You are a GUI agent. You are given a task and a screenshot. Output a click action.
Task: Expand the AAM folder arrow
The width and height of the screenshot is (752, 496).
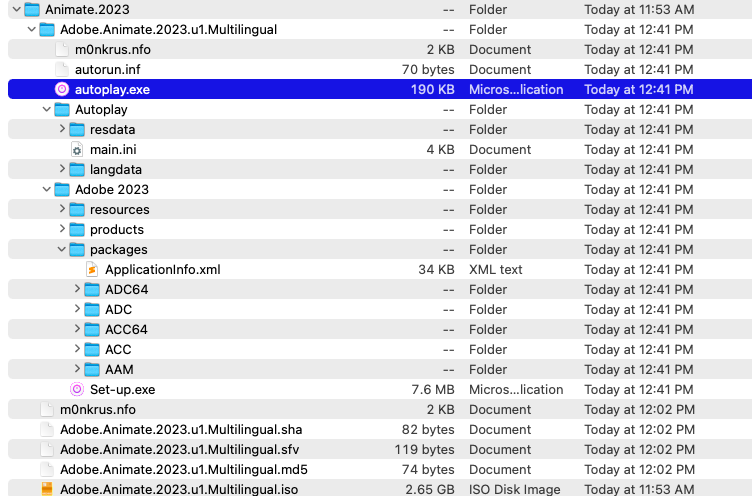(77, 369)
